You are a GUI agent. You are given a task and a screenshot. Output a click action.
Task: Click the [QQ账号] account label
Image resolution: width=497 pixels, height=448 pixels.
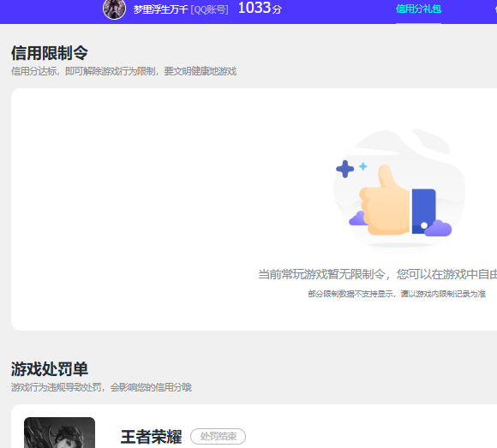[x=209, y=9]
